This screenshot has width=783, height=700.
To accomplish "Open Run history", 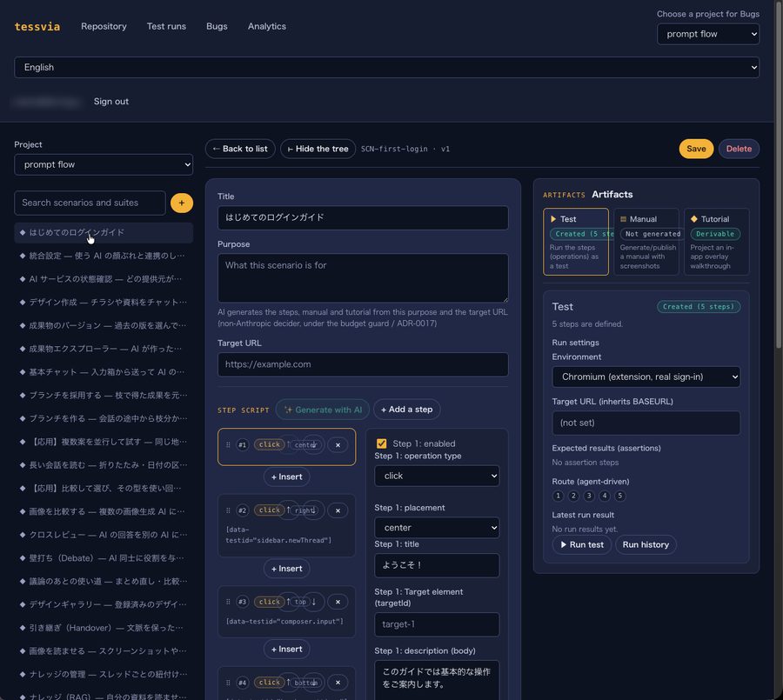I will (x=646, y=544).
